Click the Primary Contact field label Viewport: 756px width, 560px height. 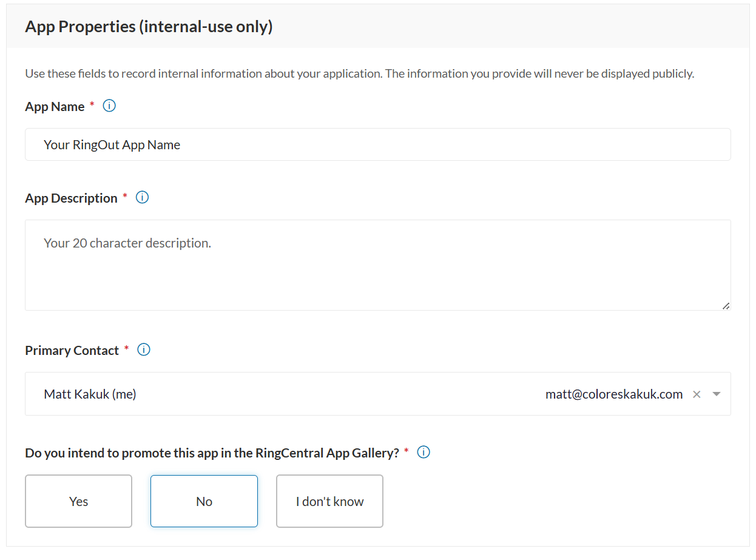[72, 350]
